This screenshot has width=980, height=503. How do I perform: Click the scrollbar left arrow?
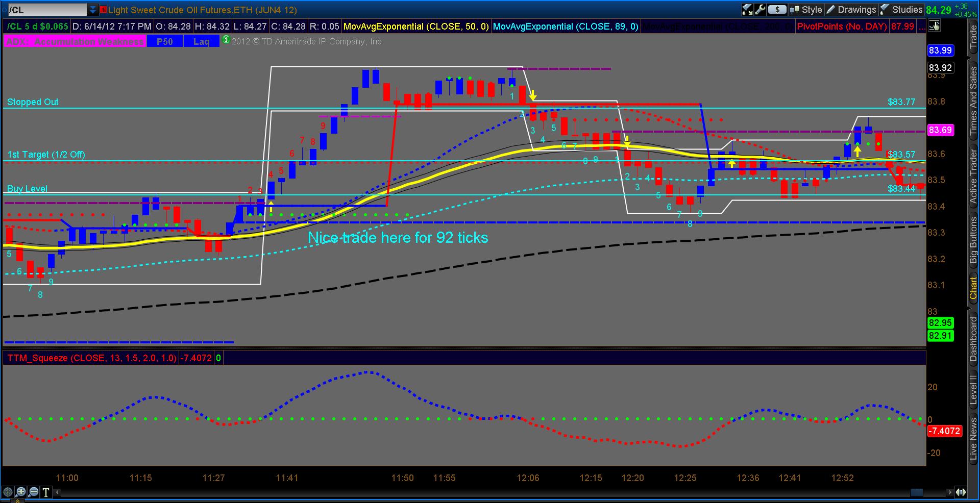pos(57,492)
